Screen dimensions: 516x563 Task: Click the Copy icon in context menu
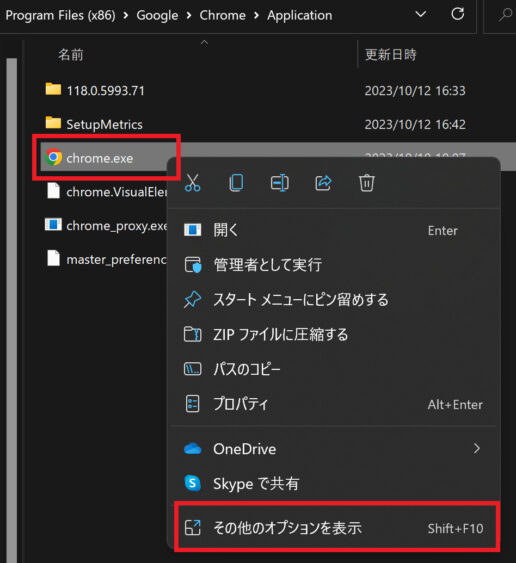pos(236,183)
